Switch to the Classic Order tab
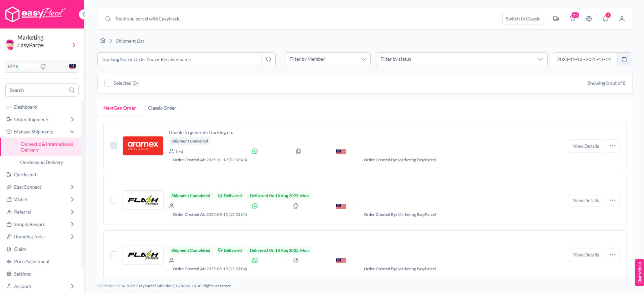 tap(162, 108)
